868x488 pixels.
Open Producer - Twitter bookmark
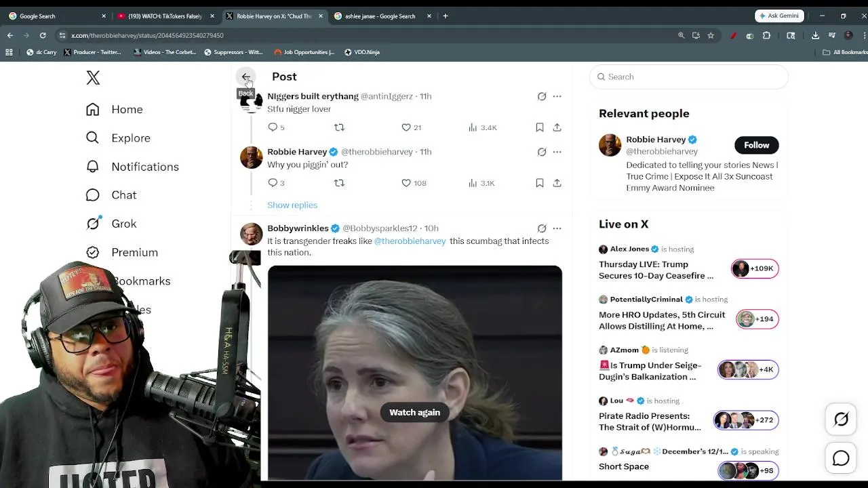click(x=92, y=52)
